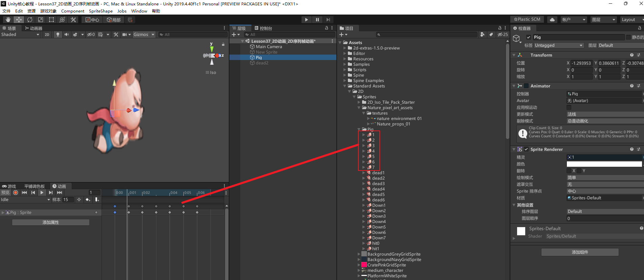644x280 pixels.
Task: Open the Layout dropdown
Action: click(632, 19)
